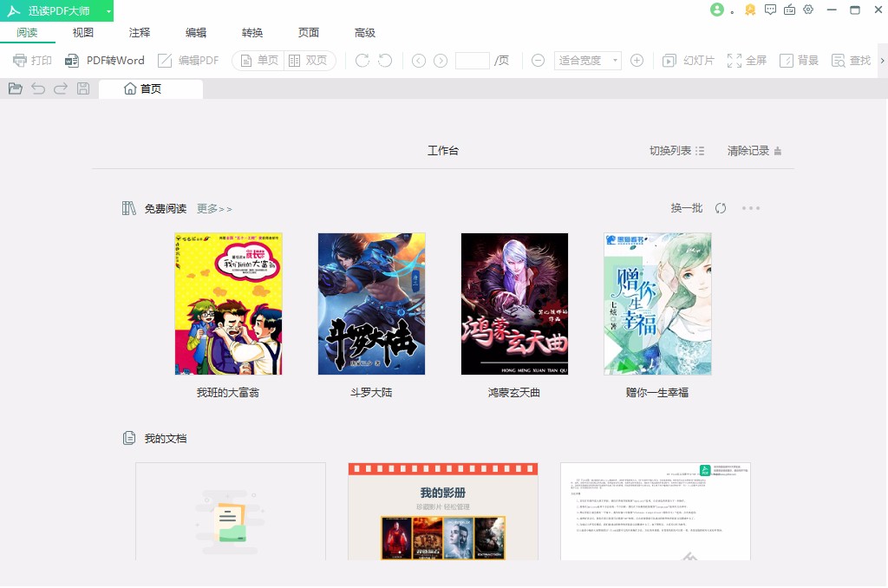Open the 注释 annotation tab
This screenshot has height=588, width=888.
[138, 32]
